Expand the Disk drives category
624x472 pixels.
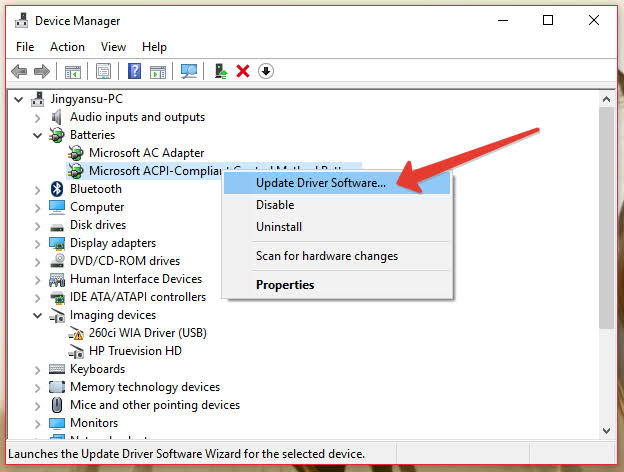(x=38, y=225)
